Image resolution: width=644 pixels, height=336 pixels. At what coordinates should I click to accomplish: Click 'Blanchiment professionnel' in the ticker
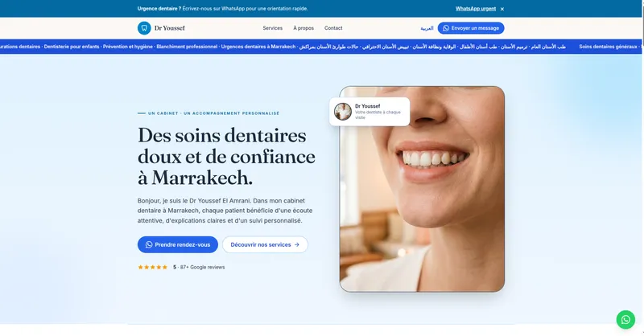click(187, 47)
